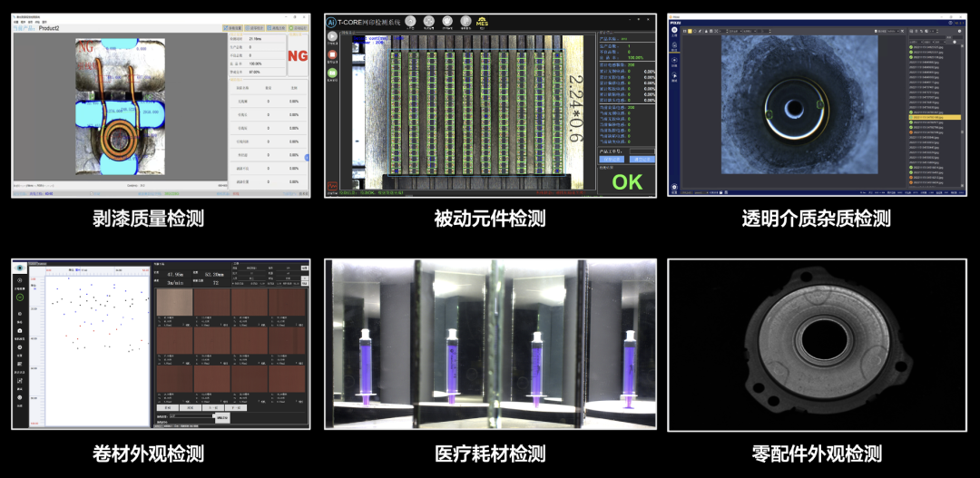Screen dimensions: 980x478
Task: Click the green round button in T-CORE sidebar
Action: point(332,73)
